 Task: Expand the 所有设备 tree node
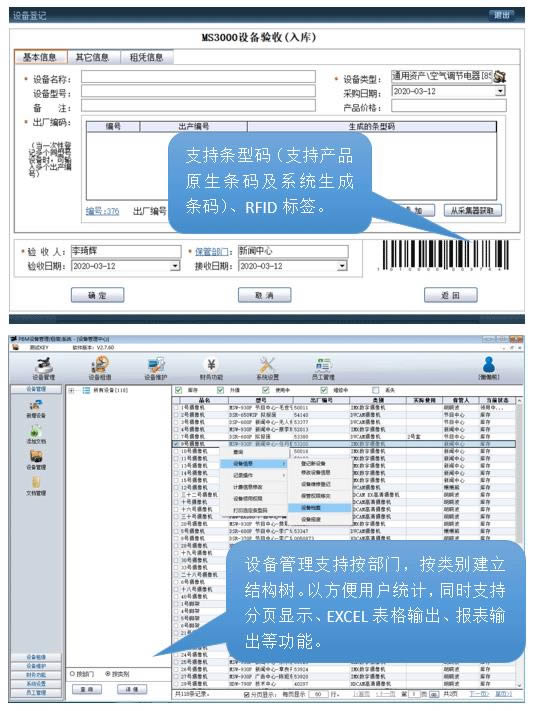tap(72, 390)
